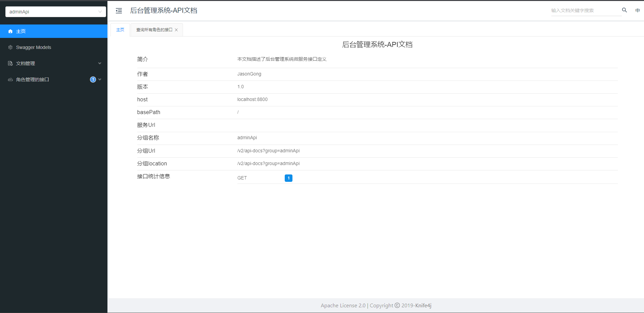Viewport: 644px width, 313px height.
Task: Collapse sidebar with the menu fold icon
Action: (x=119, y=11)
